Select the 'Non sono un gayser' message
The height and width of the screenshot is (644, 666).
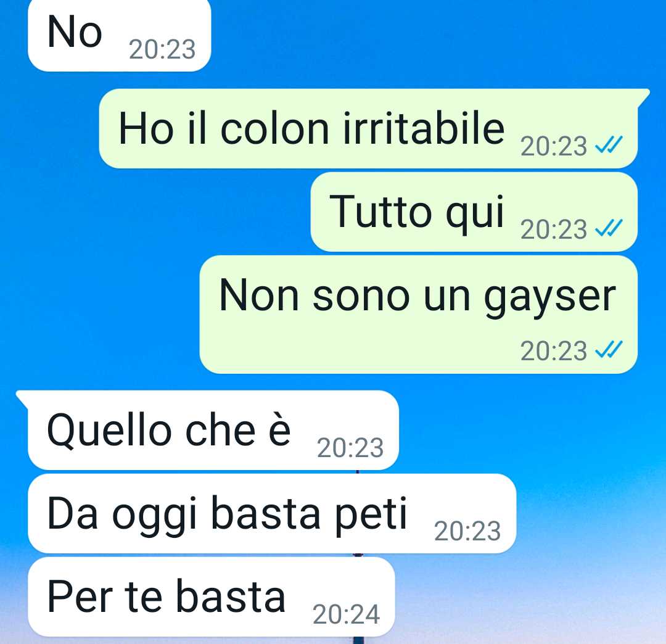point(418,315)
